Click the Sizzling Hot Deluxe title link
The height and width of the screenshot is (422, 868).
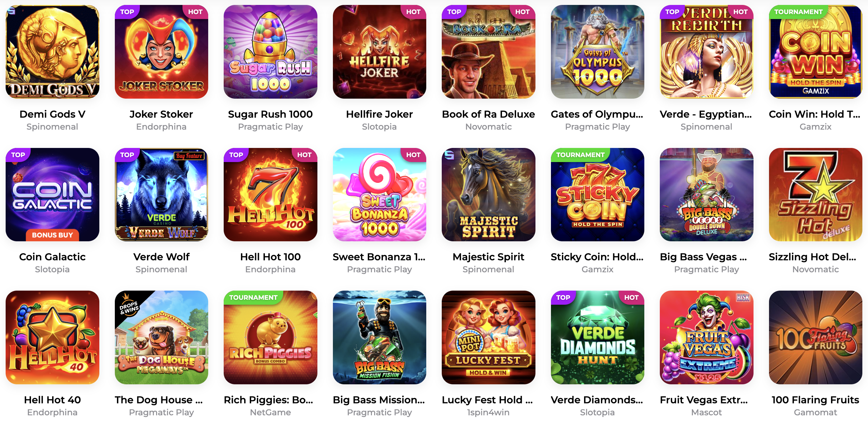click(x=812, y=257)
